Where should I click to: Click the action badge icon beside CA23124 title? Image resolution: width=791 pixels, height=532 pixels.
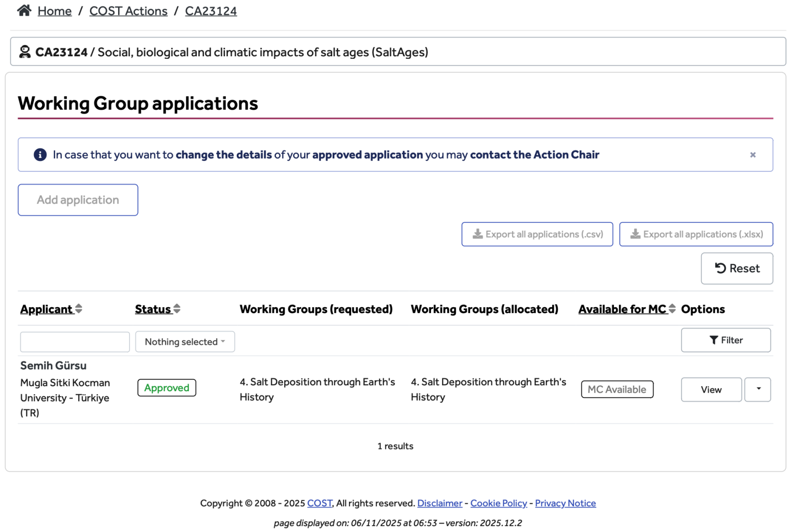pyautogui.click(x=25, y=52)
